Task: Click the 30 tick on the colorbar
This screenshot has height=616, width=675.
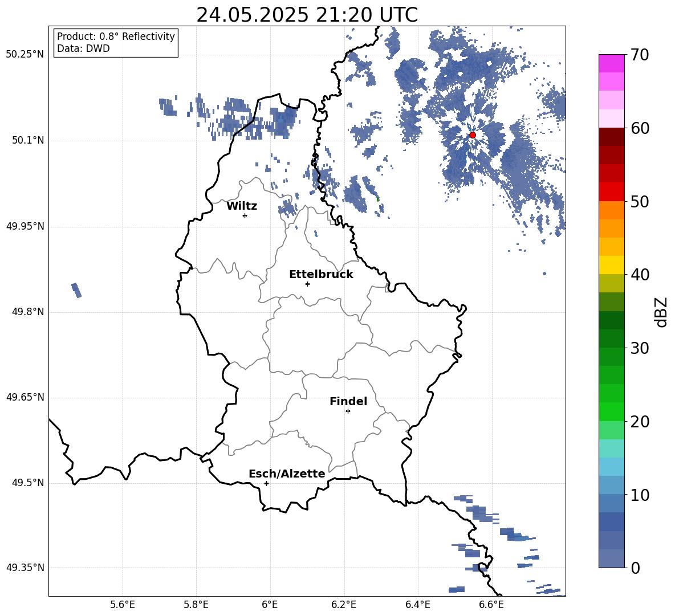Action: [x=640, y=348]
